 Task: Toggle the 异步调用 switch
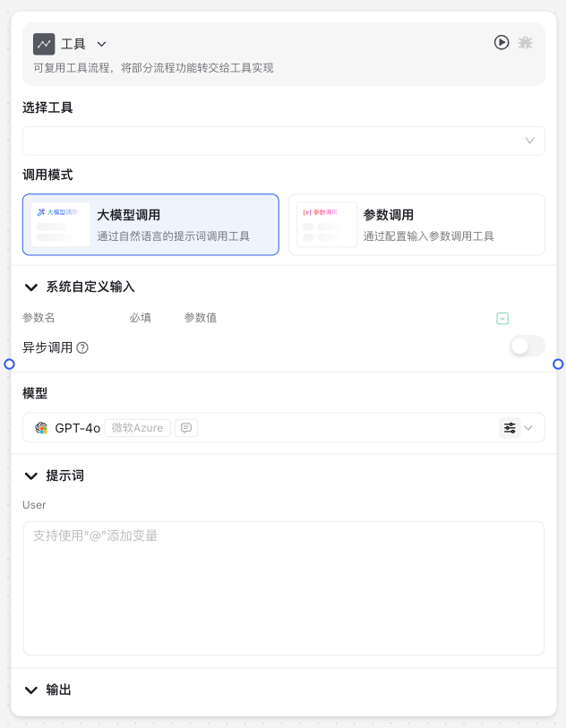[527, 346]
